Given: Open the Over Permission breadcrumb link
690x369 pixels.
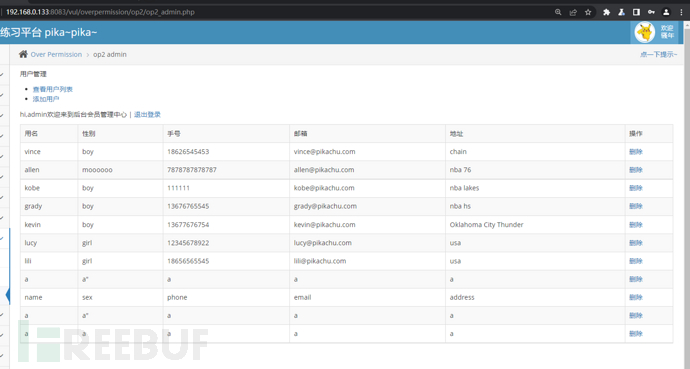Looking at the screenshot, I should click(56, 55).
